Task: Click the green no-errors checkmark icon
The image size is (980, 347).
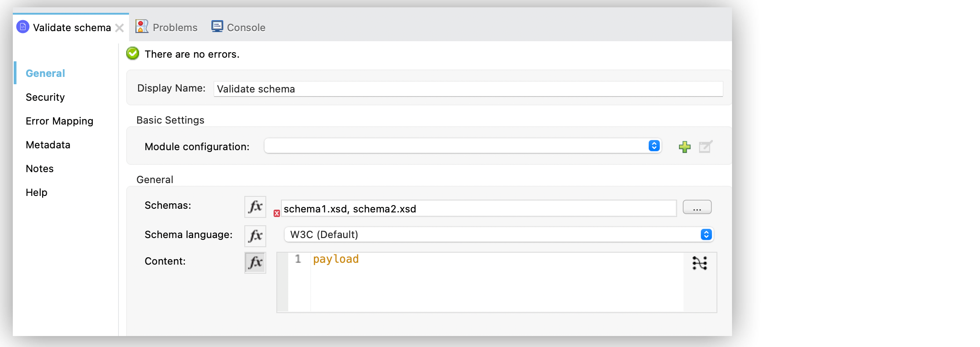Action: 133,54
